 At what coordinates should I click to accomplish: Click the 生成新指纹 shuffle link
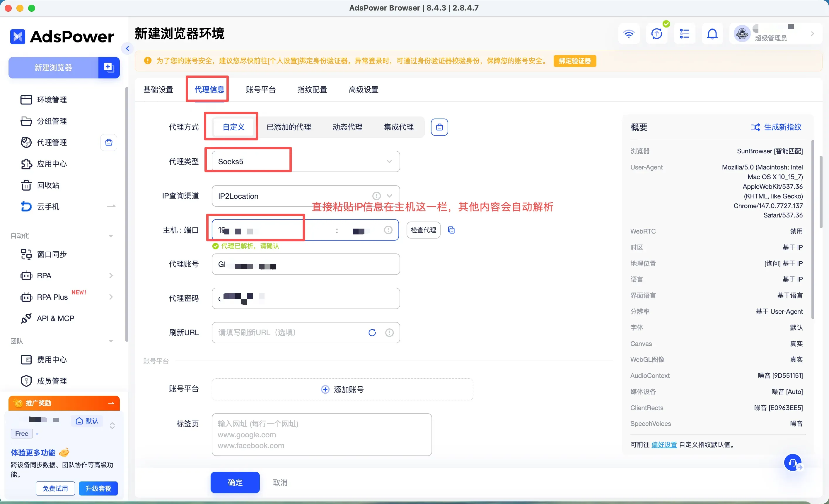(776, 127)
